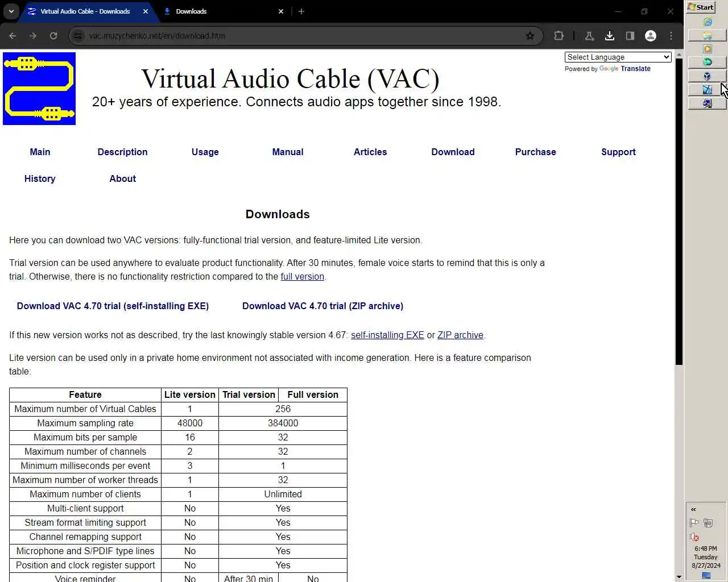Go back using the browser back arrow

[x=13, y=36]
